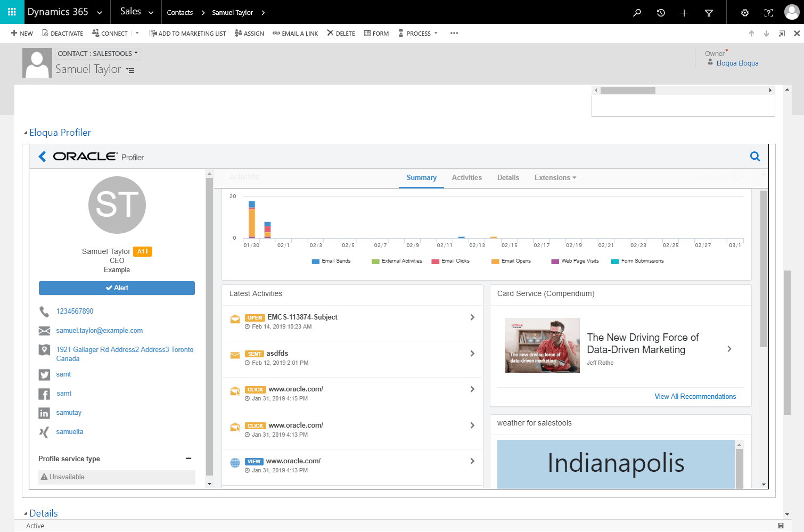Open recent items clock icon
The width and height of the screenshot is (804, 532).
click(661, 12)
